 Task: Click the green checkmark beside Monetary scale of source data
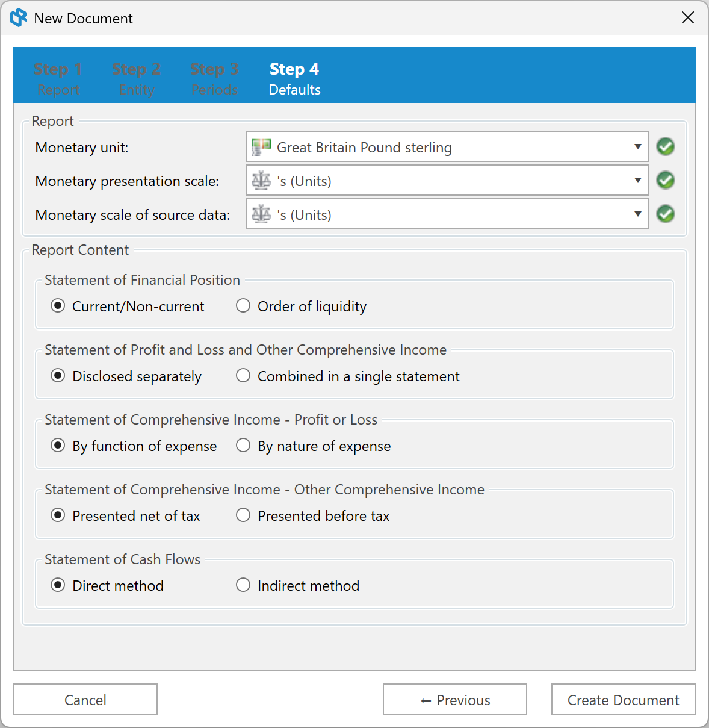(x=666, y=214)
